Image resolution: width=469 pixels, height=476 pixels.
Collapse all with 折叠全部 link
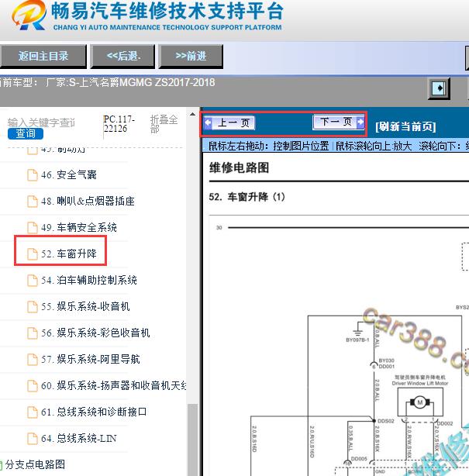pos(164,124)
